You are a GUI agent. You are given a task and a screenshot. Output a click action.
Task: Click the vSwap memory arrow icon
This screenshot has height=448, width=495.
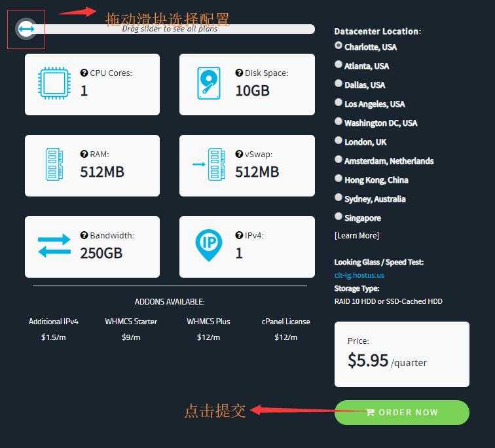coord(209,164)
